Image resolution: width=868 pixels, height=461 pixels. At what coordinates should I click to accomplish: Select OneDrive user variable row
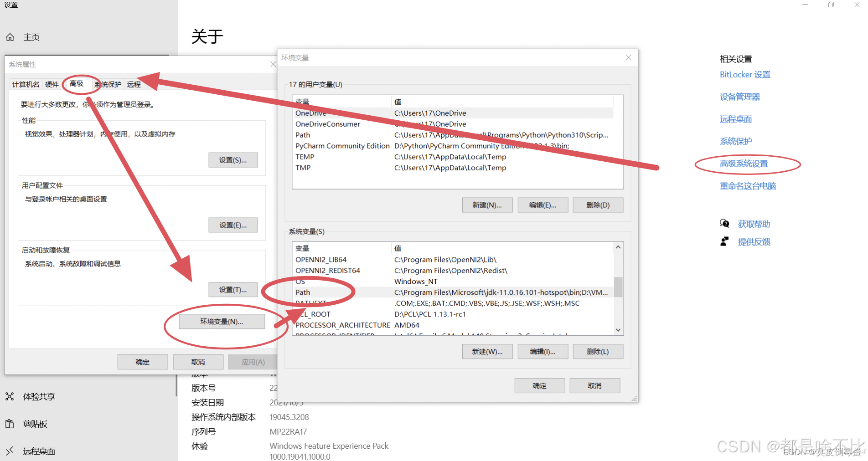click(x=453, y=113)
